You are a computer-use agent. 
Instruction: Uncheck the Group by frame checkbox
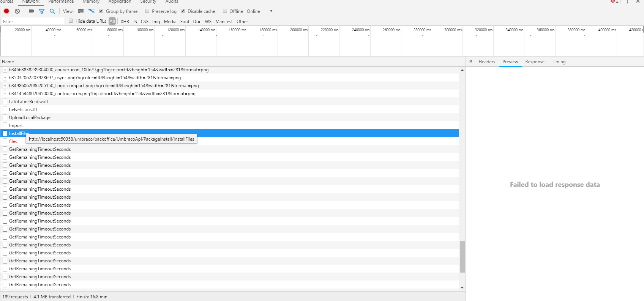click(x=101, y=11)
